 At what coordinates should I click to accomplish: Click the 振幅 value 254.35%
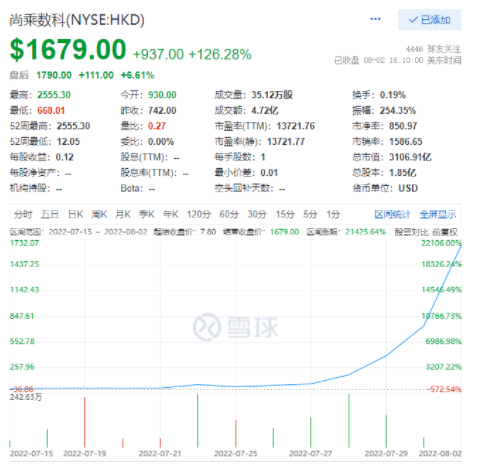398,111
